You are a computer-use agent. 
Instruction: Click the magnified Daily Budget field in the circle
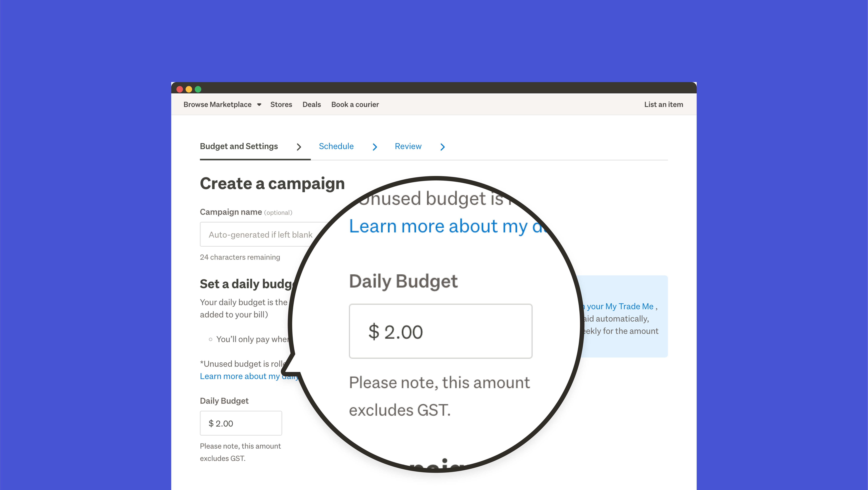pyautogui.click(x=440, y=331)
